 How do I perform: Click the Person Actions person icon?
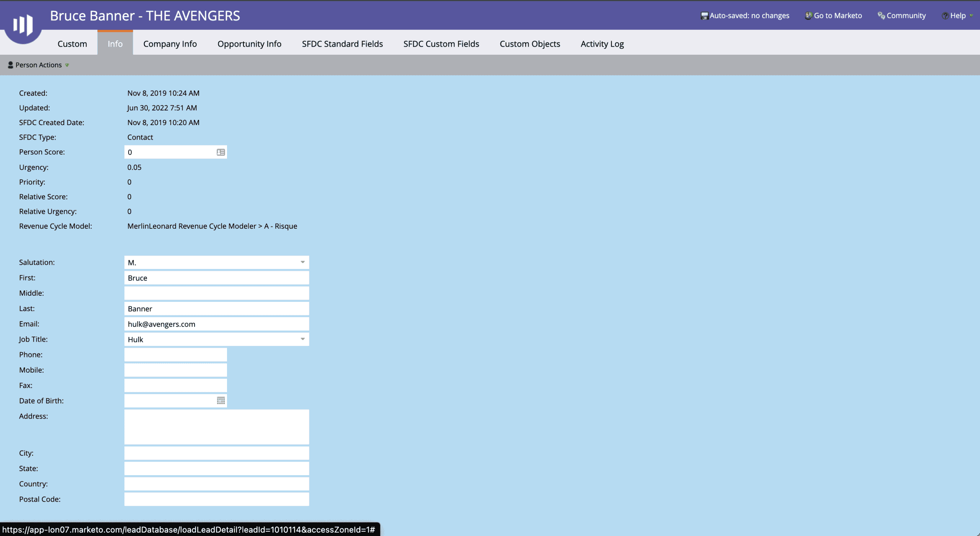11,65
